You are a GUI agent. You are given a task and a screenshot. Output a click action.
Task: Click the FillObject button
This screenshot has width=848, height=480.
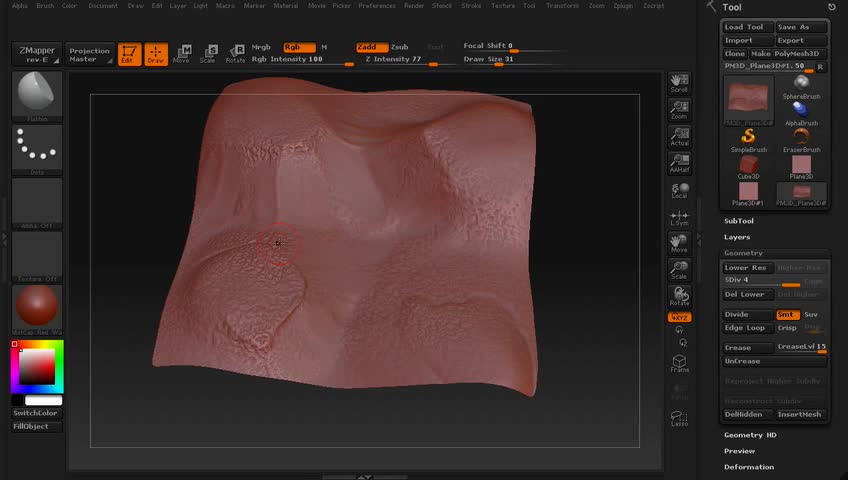tap(37, 426)
